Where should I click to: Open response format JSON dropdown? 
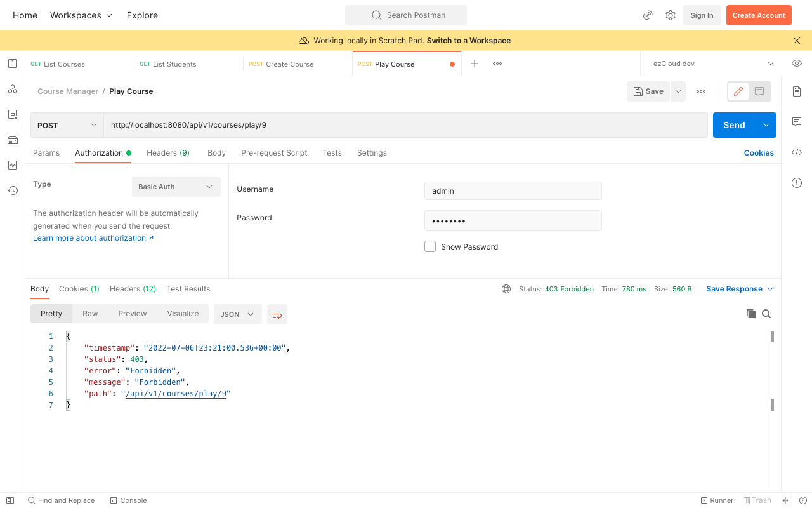(238, 314)
